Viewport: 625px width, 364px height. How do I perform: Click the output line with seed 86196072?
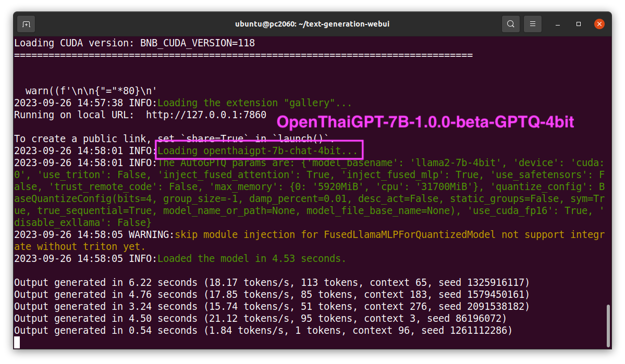click(x=260, y=319)
